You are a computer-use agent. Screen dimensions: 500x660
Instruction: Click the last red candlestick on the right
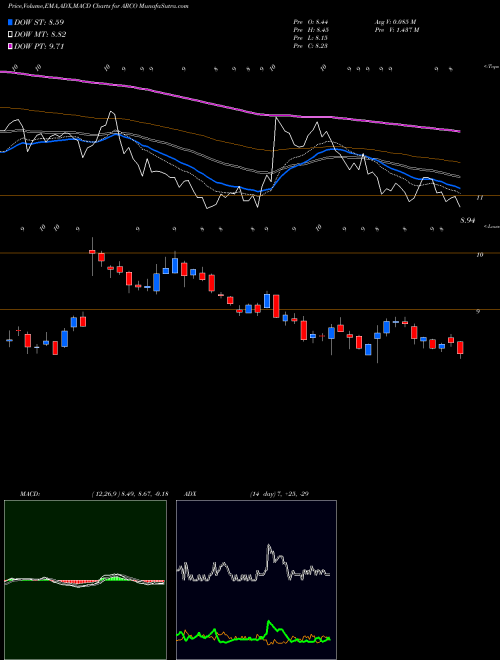(x=460, y=348)
